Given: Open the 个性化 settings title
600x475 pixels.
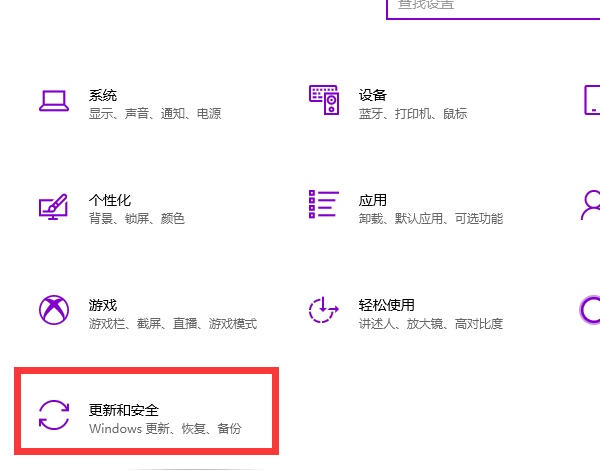Looking at the screenshot, I should click(x=110, y=200).
